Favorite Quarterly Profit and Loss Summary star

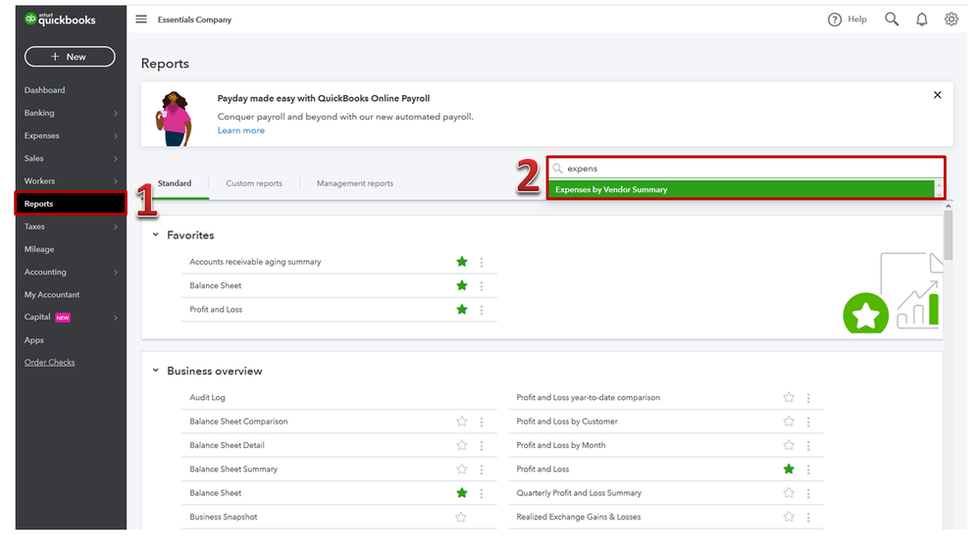[x=789, y=493]
